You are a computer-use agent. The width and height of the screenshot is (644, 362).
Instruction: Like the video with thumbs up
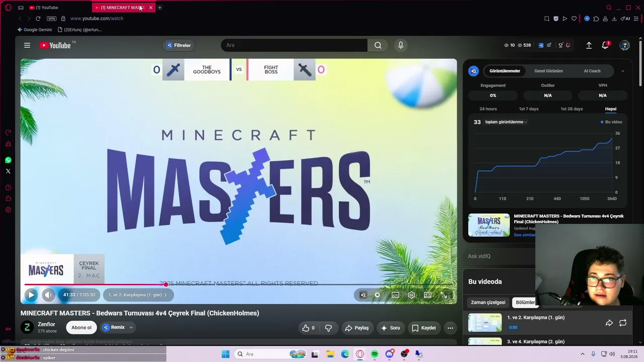308,328
